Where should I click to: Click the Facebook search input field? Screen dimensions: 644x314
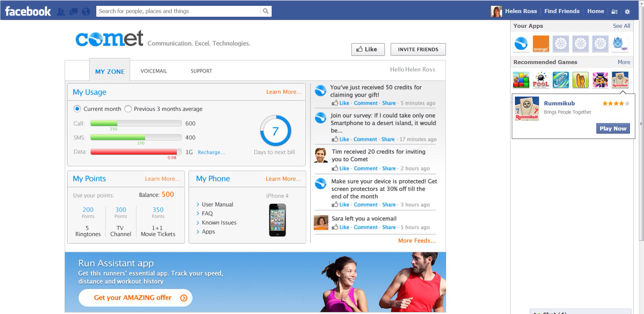pos(178,11)
